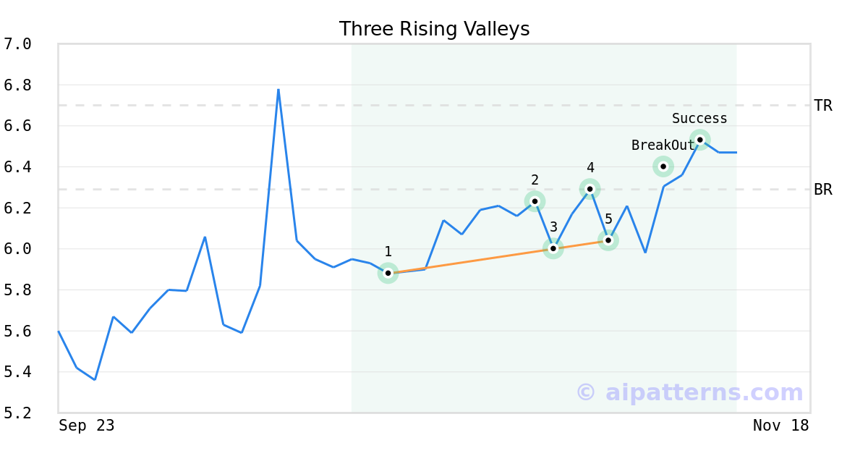The height and width of the screenshot is (456, 868).
Task: Click valley marker labeled 3
Action: [553, 248]
